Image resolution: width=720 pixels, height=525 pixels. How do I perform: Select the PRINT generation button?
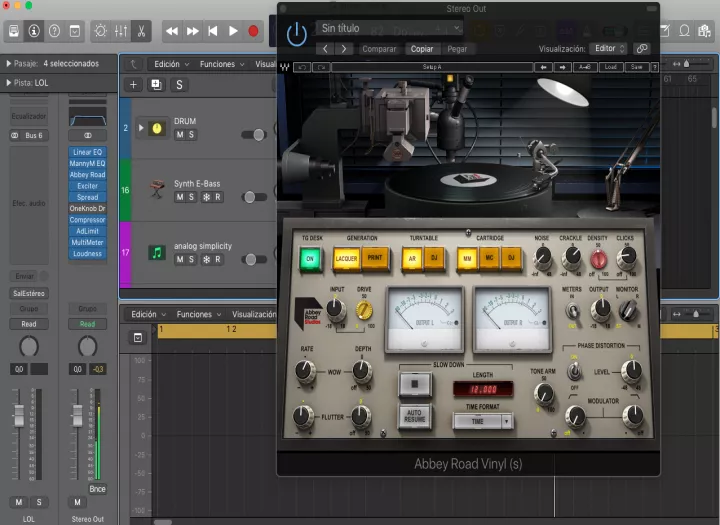pyautogui.click(x=375, y=258)
